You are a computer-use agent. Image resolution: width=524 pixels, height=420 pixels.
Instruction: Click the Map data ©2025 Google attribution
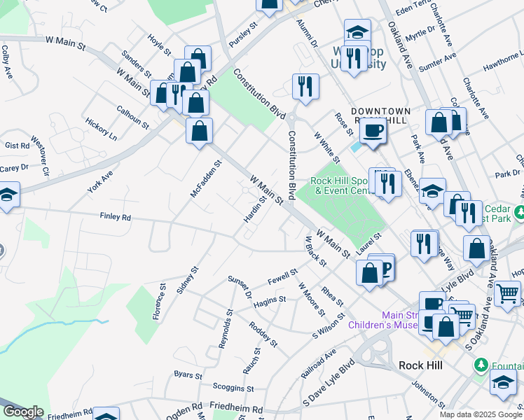tap(481, 414)
